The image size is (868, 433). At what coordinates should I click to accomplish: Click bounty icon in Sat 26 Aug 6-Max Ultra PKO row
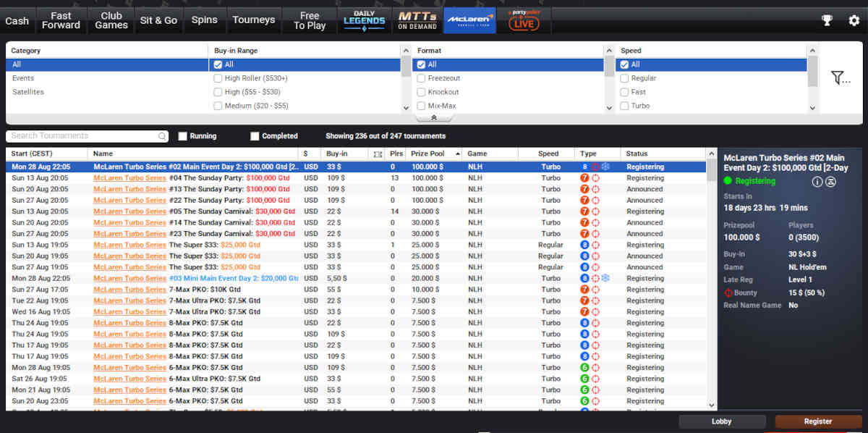point(595,379)
